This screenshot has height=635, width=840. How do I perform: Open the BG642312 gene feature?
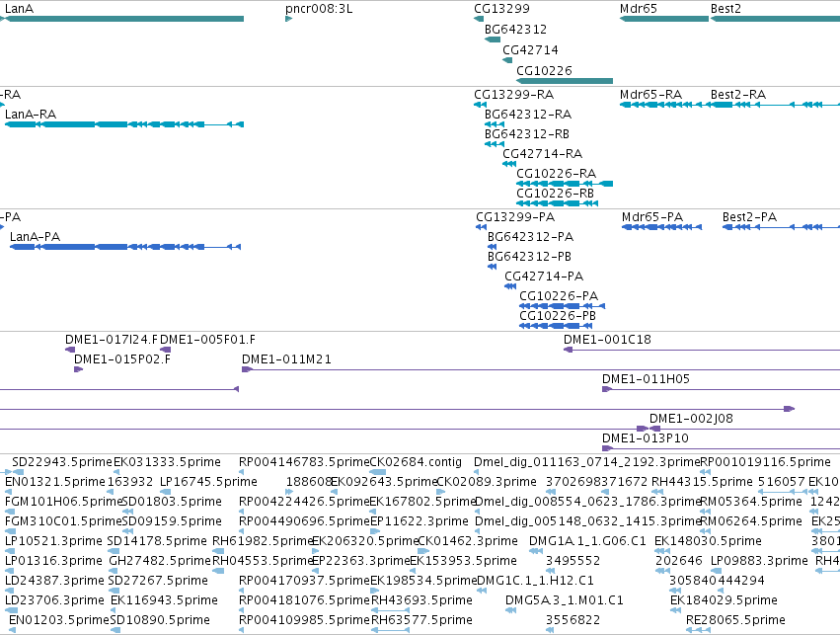[493, 40]
